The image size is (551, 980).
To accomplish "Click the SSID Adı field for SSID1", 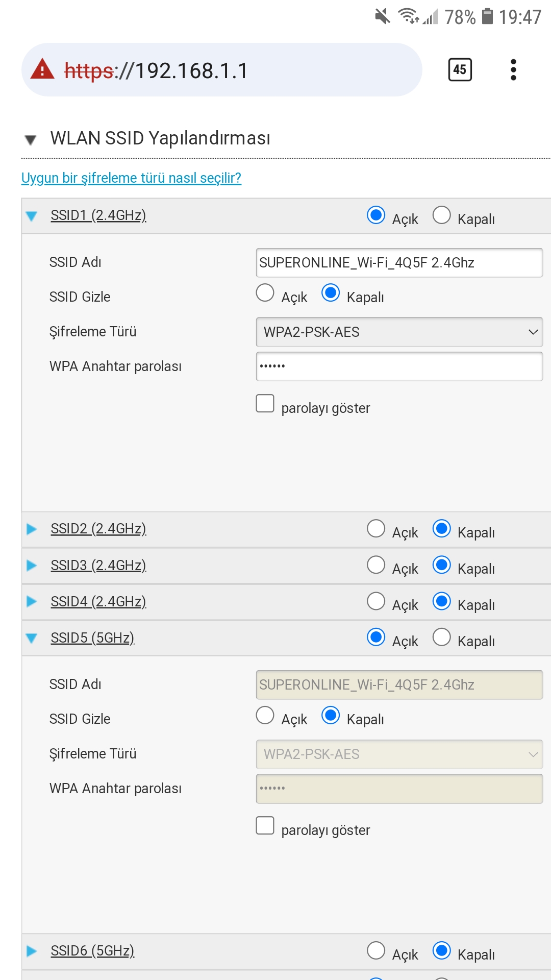I will click(399, 263).
